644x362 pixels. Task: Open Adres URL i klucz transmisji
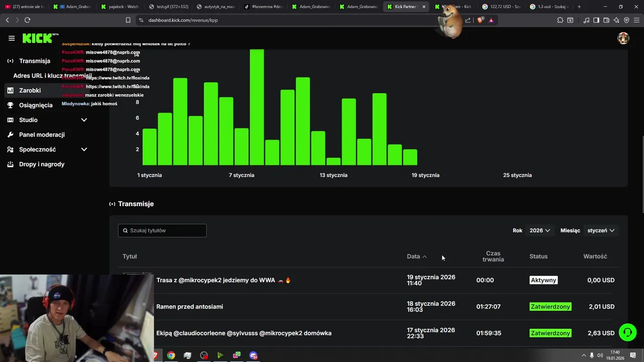(x=52, y=76)
